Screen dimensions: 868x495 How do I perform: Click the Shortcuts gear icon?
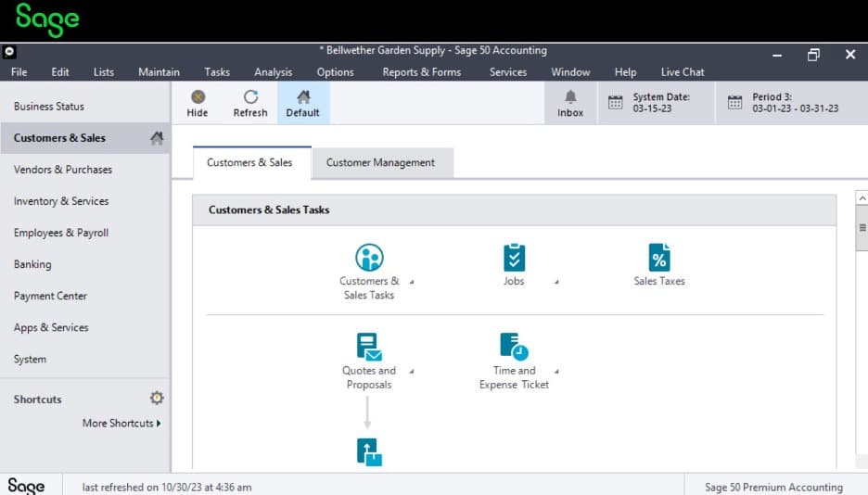(x=157, y=398)
